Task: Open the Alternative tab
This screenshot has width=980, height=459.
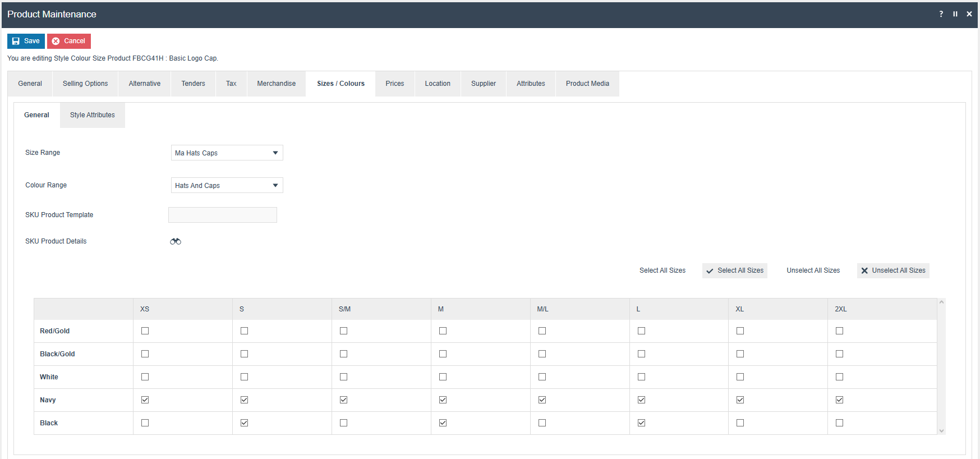Action: click(x=145, y=84)
